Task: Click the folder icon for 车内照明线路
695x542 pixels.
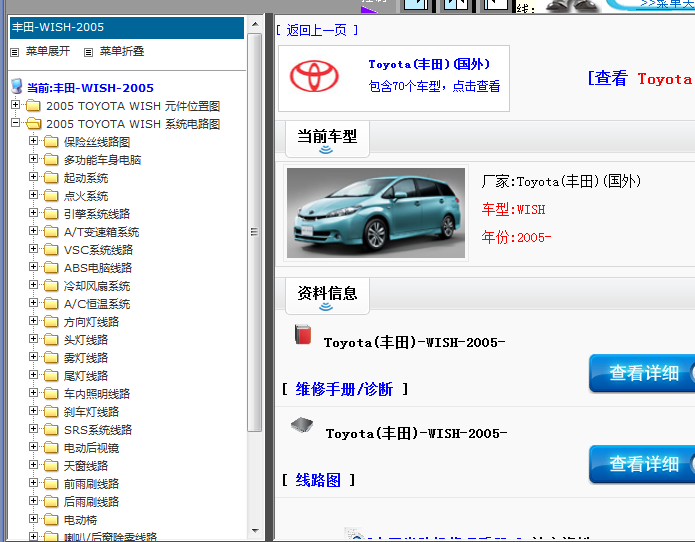Action: click(51, 394)
